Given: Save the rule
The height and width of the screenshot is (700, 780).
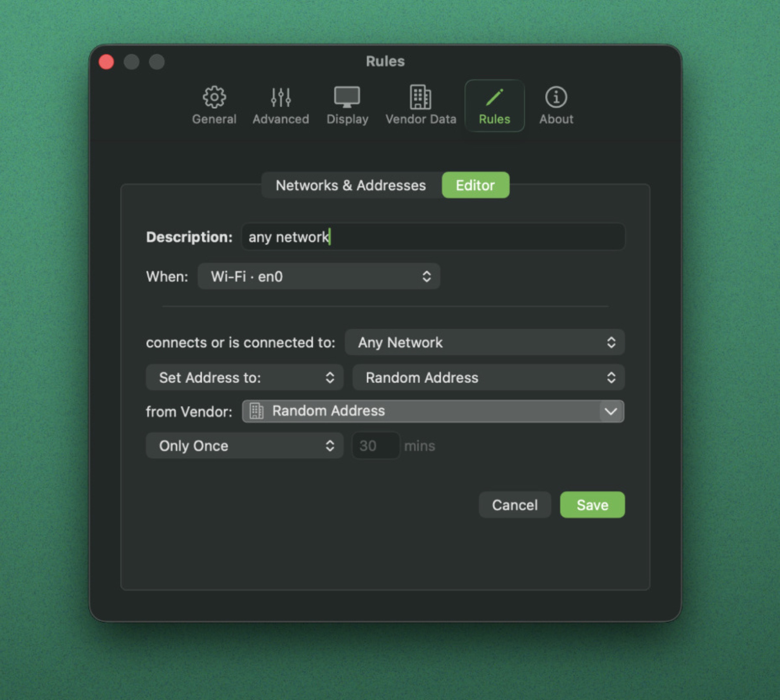Looking at the screenshot, I should click(x=592, y=505).
